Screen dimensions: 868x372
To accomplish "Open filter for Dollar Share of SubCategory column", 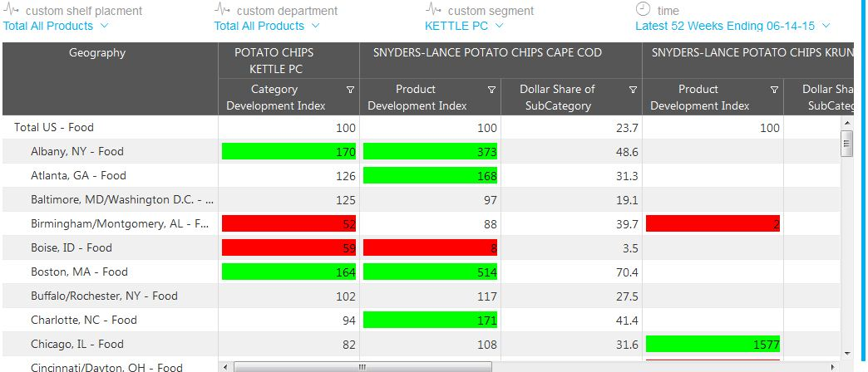I will [633, 90].
